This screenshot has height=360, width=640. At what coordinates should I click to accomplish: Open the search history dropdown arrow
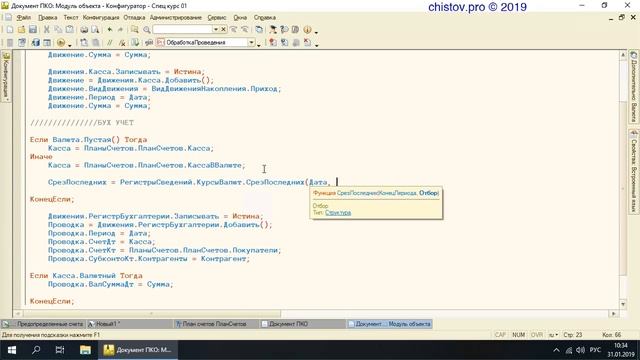click(x=216, y=29)
